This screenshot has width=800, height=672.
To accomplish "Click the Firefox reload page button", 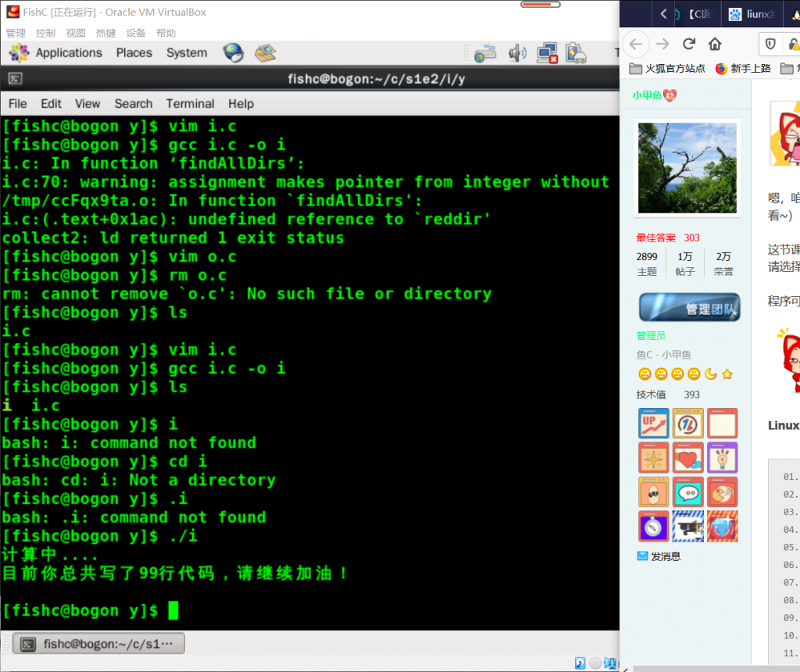I will pyautogui.click(x=688, y=44).
